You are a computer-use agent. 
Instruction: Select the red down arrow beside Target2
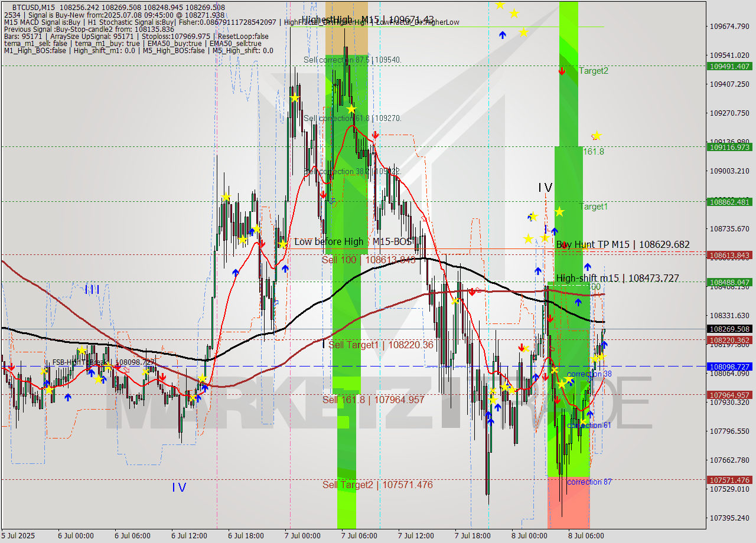coord(562,71)
